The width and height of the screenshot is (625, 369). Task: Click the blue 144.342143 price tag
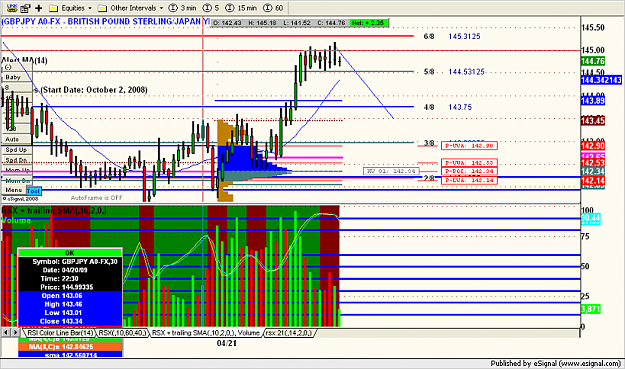tap(601, 80)
